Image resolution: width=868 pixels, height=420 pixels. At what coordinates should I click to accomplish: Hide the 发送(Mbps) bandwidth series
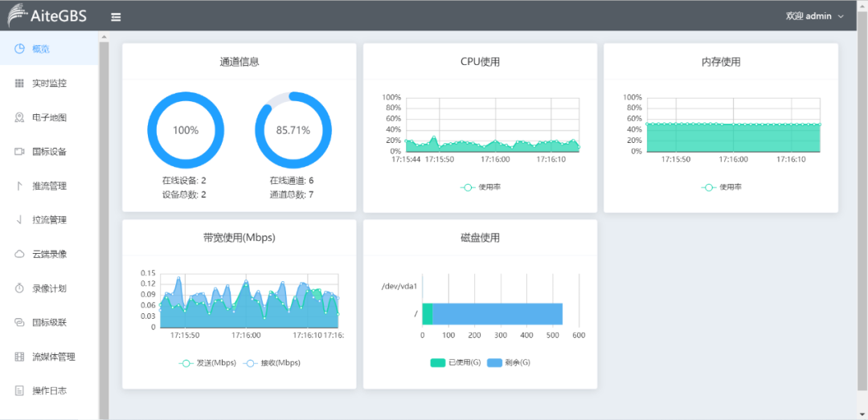pos(207,363)
